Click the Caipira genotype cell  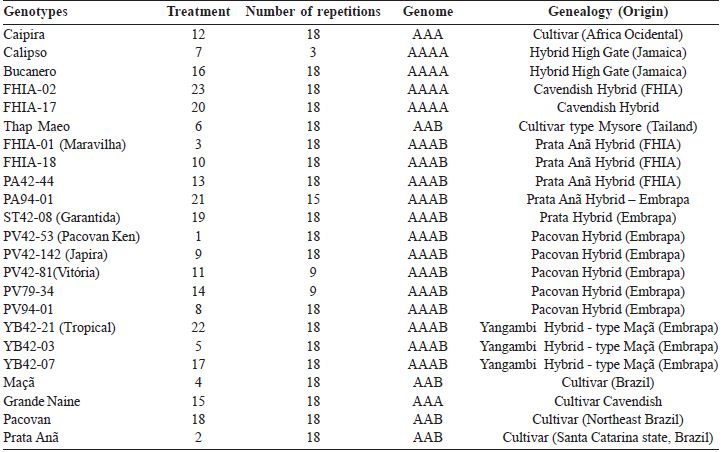(25, 34)
